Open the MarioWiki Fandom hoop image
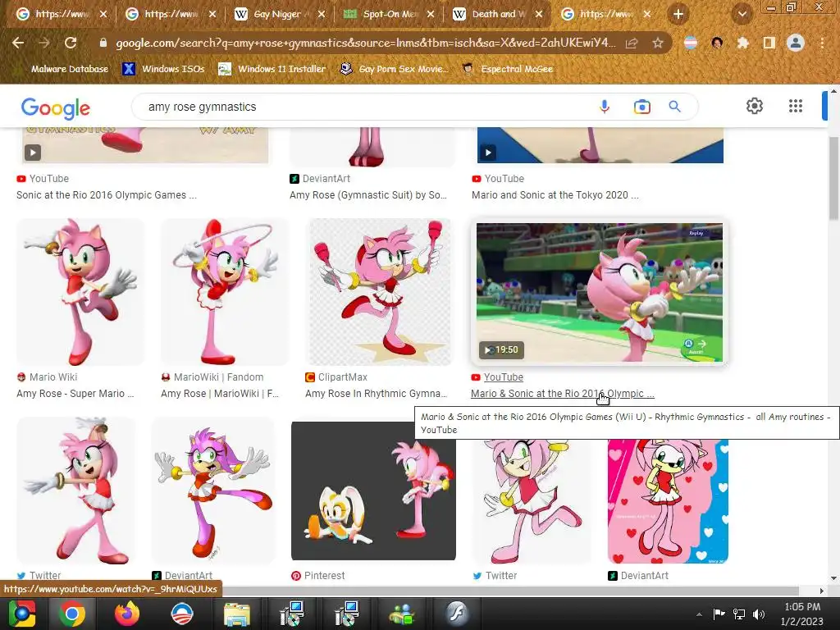The width and height of the screenshot is (840, 630). (x=224, y=292)
